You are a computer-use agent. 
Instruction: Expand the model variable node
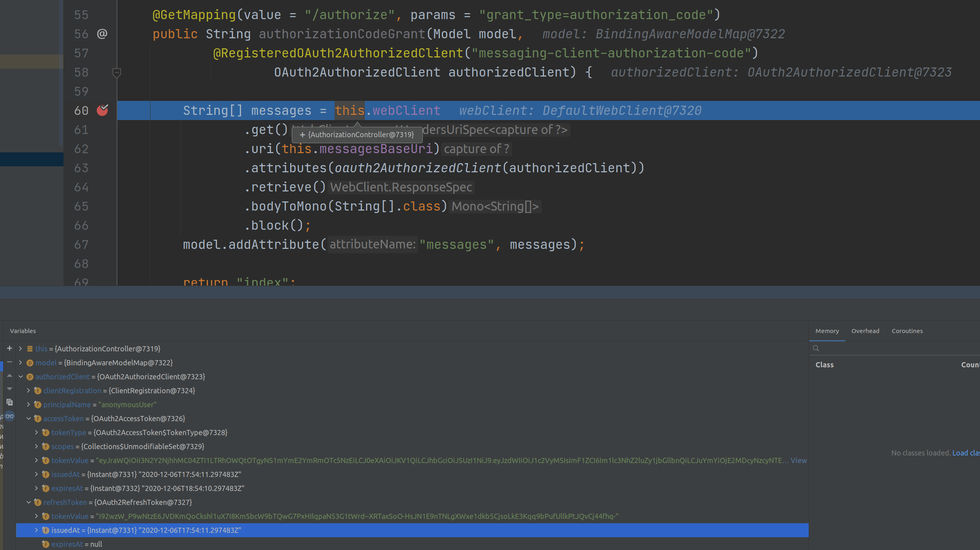coord(21,363)
